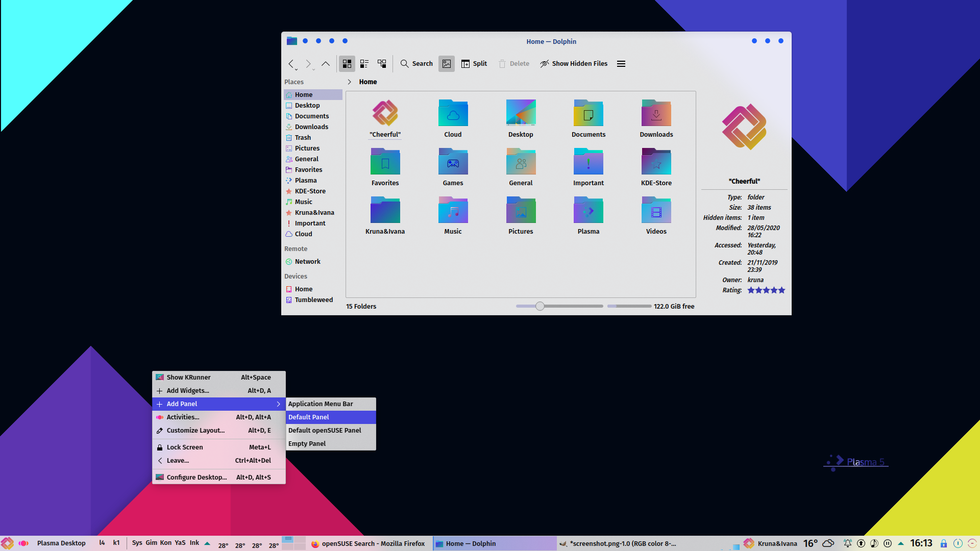Click the Home breadcrumb in location bar

pyautogui.click(x=368, y=82)
